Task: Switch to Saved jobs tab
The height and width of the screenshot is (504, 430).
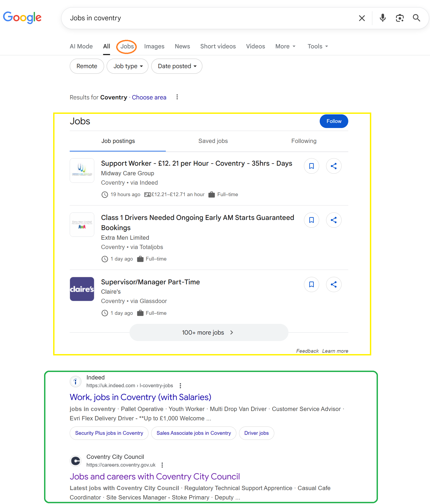Action: coord(213,141)
